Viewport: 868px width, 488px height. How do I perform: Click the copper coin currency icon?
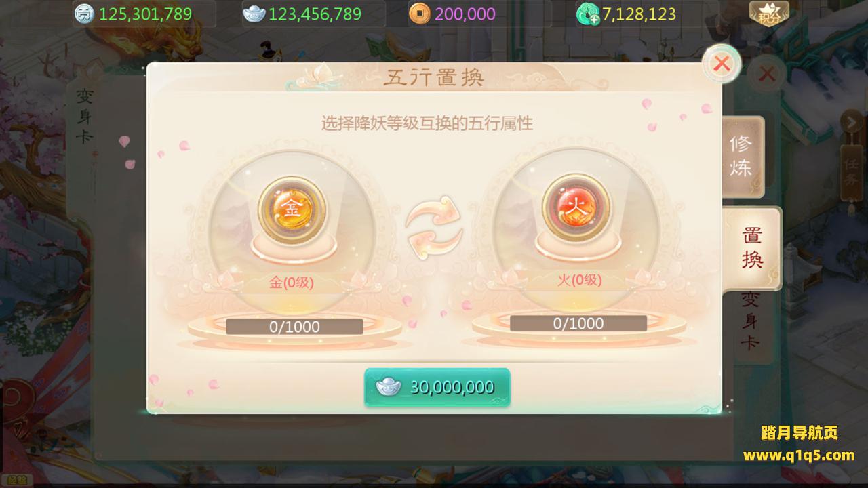point(420,14)
